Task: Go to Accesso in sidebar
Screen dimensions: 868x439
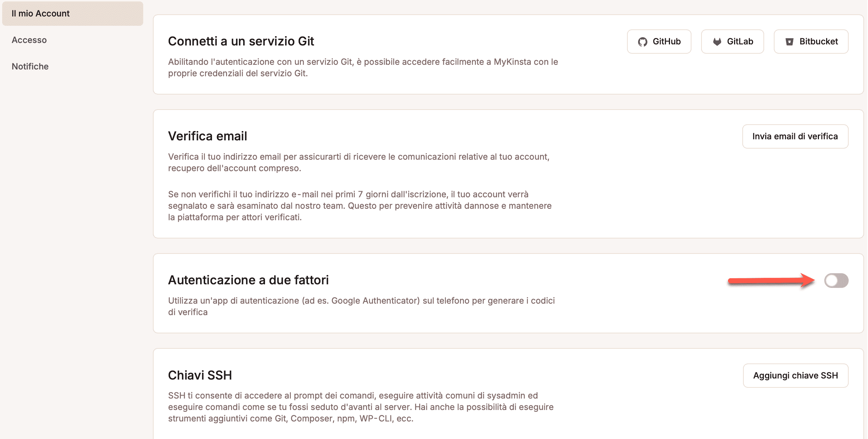Action: 29,40
